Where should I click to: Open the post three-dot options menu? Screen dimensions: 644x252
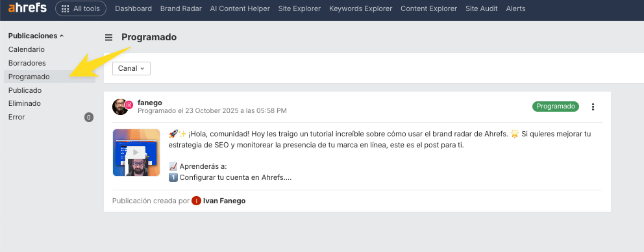point(593,107)
